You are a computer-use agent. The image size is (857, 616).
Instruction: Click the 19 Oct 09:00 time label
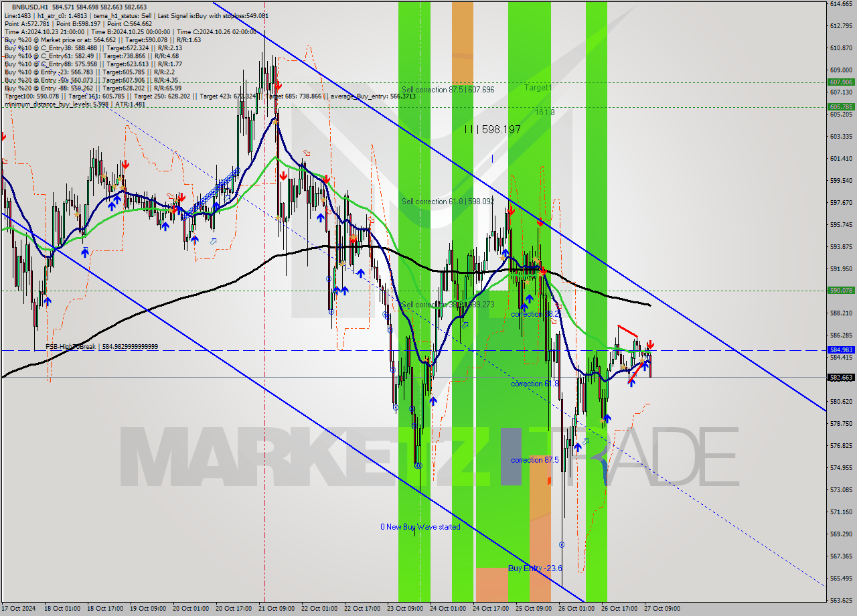click(x=147, y=609)
